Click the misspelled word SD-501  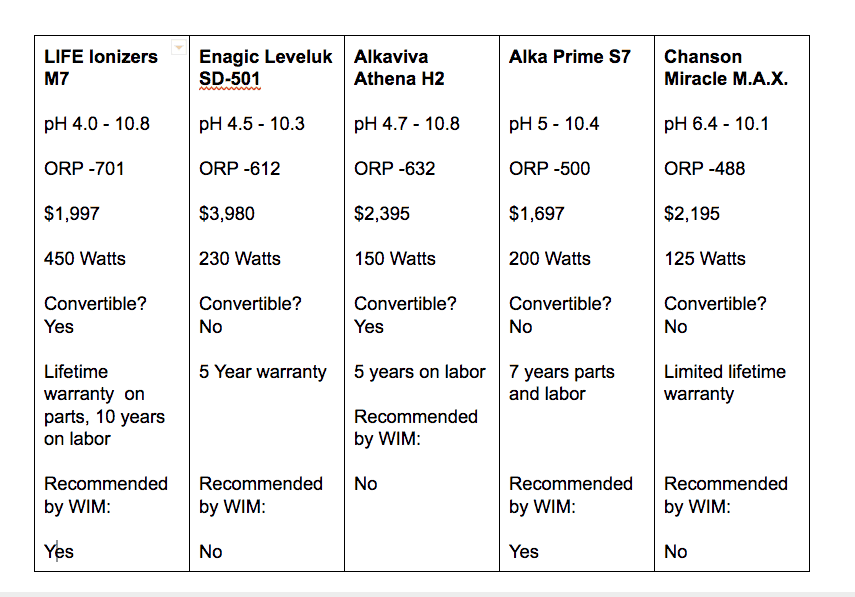[230, 79]
